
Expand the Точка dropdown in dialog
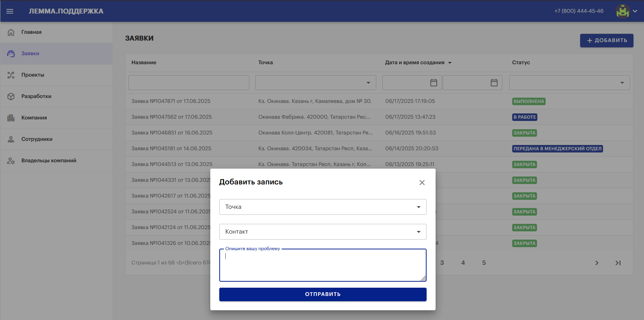418,207
